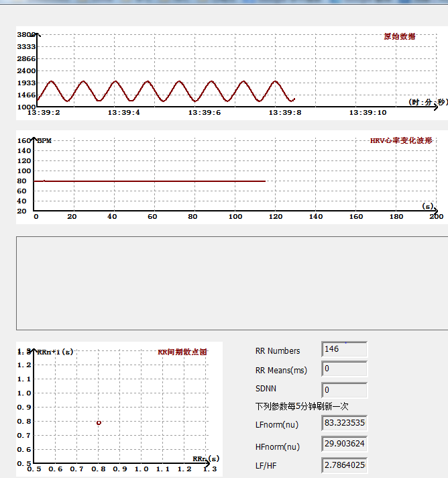
Task: Click the '下列参数每5分钟刷新一次' note
Action: [302, 406]
